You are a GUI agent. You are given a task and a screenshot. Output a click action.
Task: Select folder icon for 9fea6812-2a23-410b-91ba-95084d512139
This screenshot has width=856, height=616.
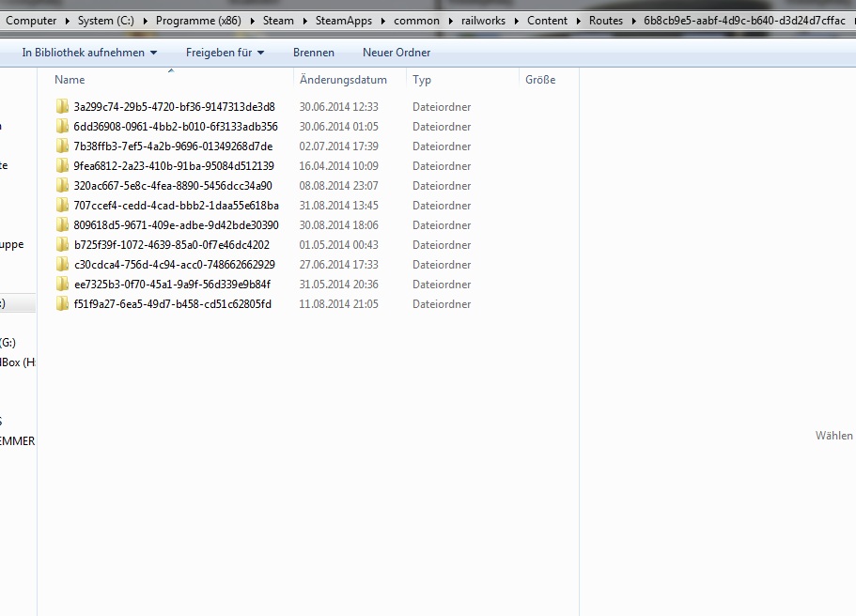point(62,165)
